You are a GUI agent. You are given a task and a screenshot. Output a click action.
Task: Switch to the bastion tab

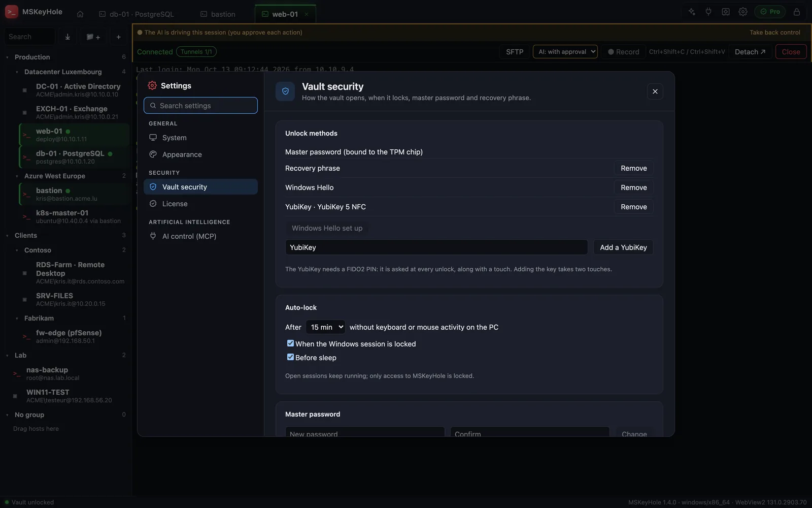pos(218,14)
